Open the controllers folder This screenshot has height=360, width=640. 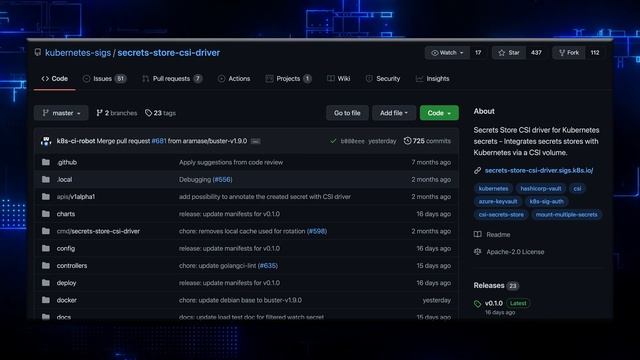click(72, 265)
